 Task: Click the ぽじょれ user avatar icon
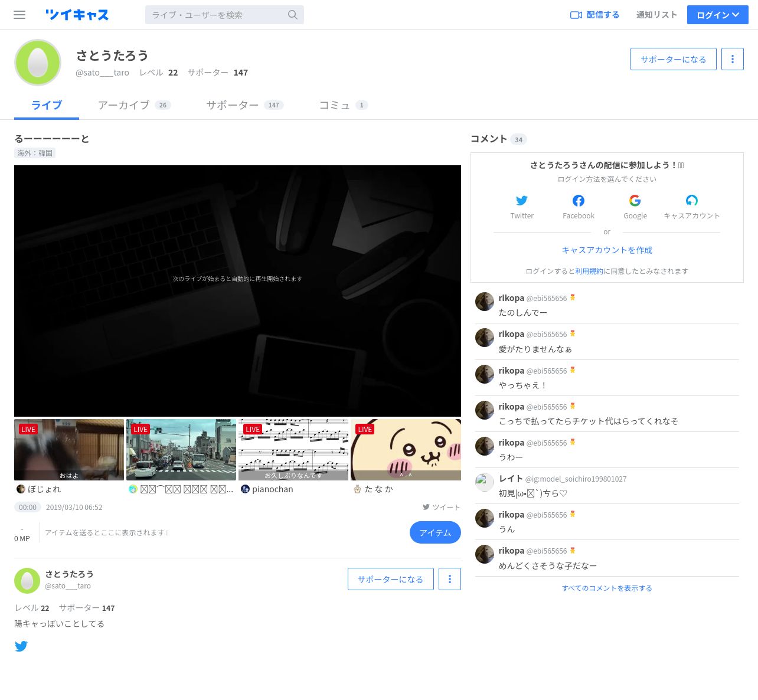tap(21, 489)
